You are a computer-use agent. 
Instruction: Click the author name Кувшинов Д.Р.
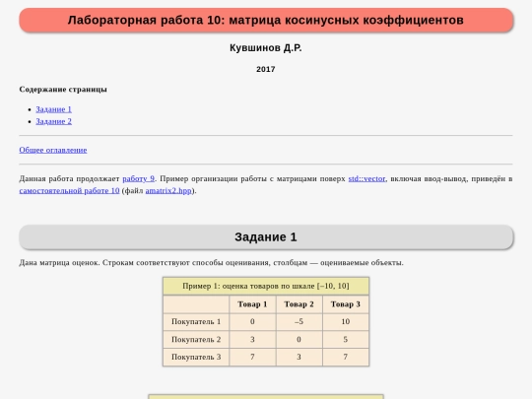[x=266, y=48]
